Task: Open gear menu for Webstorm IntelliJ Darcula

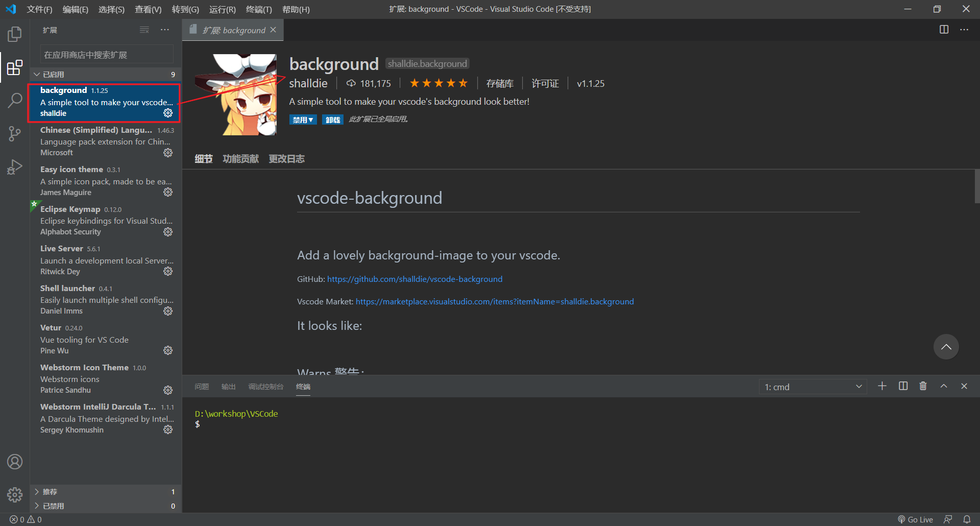Action: [168, 429]
